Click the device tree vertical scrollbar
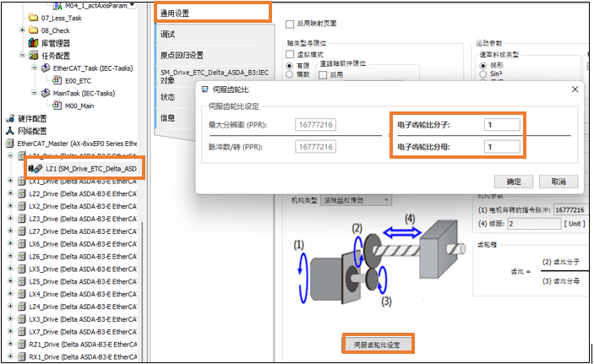The height and width of the screenshot is (364, 594). point(144,253)
